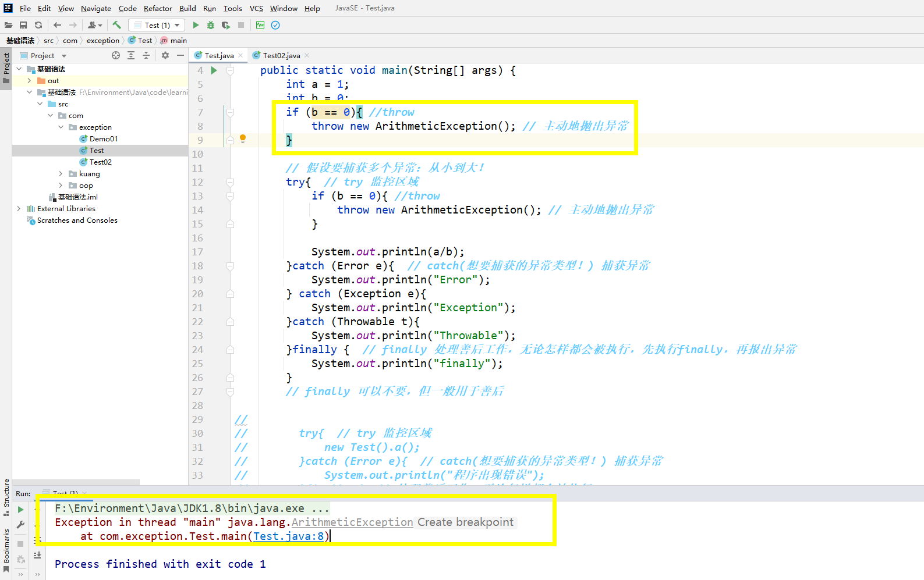
Task: Open the Build menu
Action: tap(187, 8)
